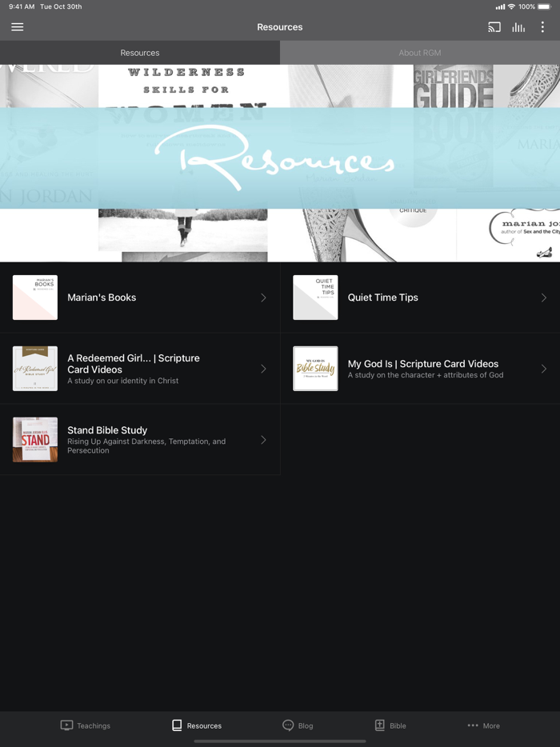Select the Quiet Time Tips title
The height and width of the screenshot is (747, 560).
pos(382,298)
